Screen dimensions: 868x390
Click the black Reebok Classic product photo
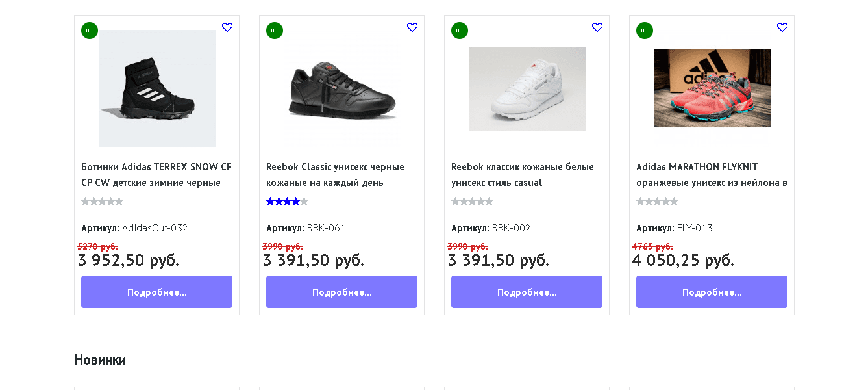click(x=341, y=88)
